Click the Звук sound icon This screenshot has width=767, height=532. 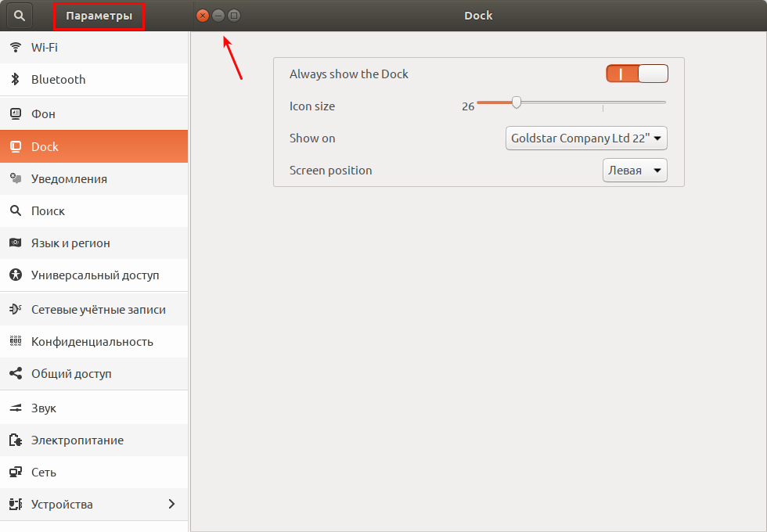[x=16, y=408]
